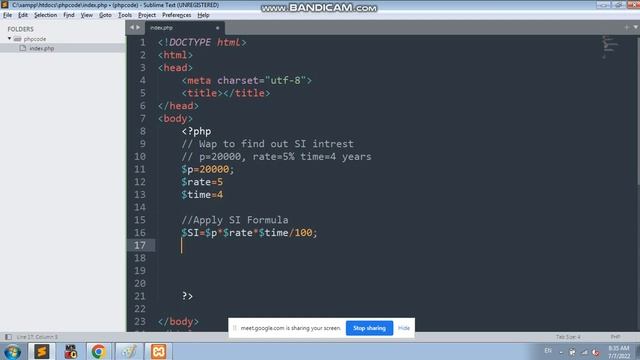Click the FOLDERS sidebar heading
This screenshot has width=640, height=360.
(x=20, y=29)
